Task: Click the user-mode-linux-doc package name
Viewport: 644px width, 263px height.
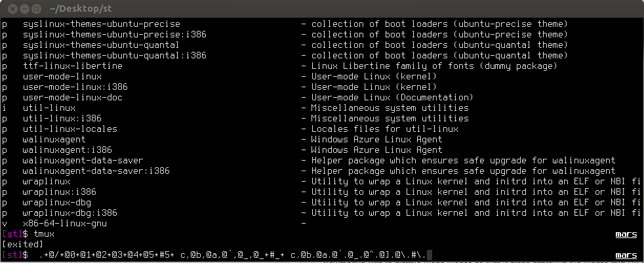Action: (x=72, y=98)
